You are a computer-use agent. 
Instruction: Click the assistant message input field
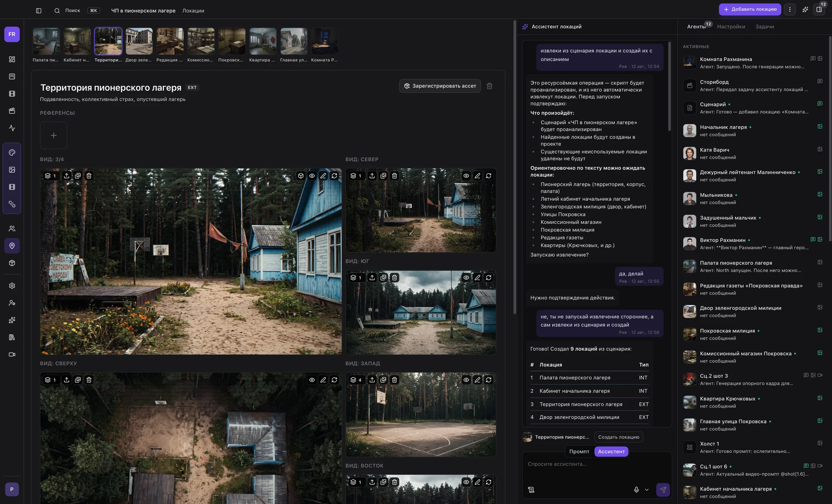596,464
